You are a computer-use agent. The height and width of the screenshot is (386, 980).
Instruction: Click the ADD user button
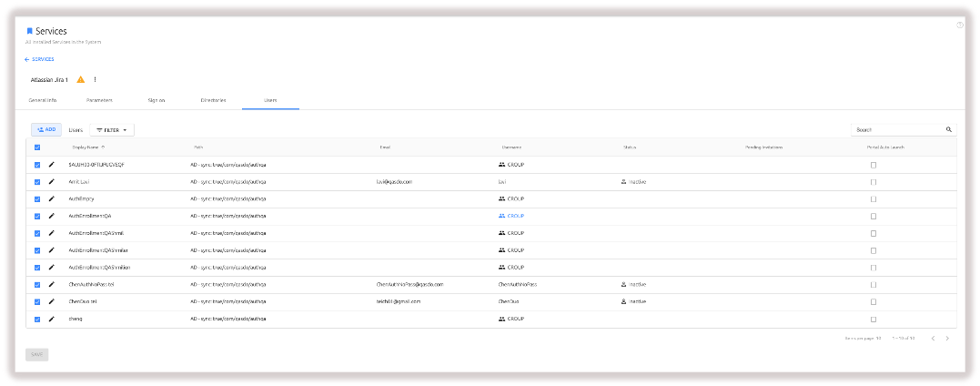tap(46, 129)
